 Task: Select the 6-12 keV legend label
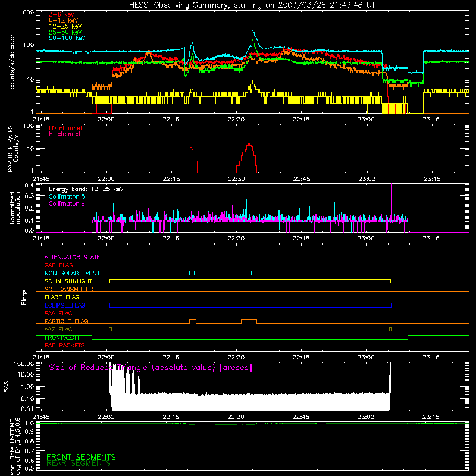[x=64, y=20]
